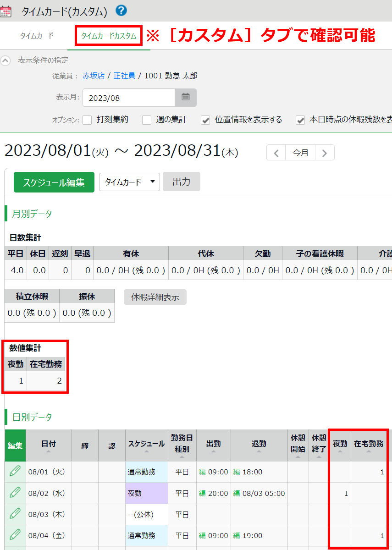Switch to the タイムカード tab

(x=37, y=36)
